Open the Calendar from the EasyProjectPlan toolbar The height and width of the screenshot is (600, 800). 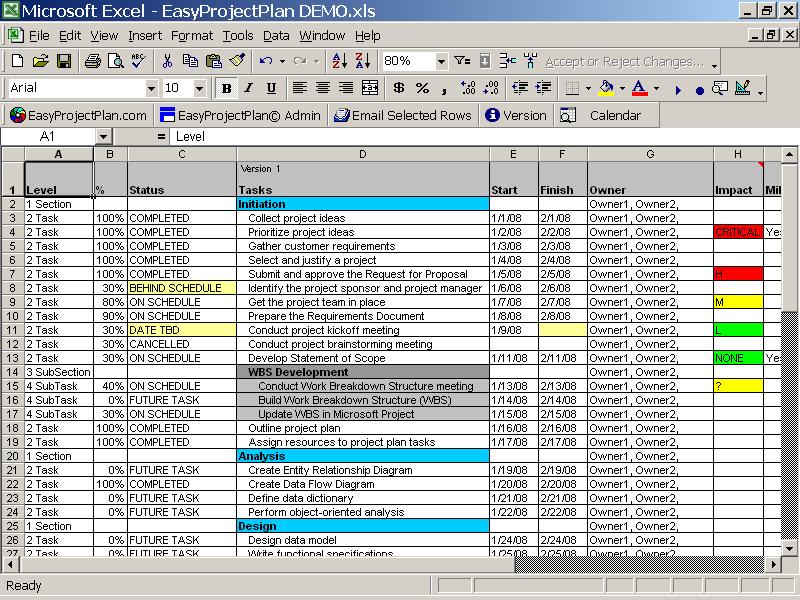[600, 114]
